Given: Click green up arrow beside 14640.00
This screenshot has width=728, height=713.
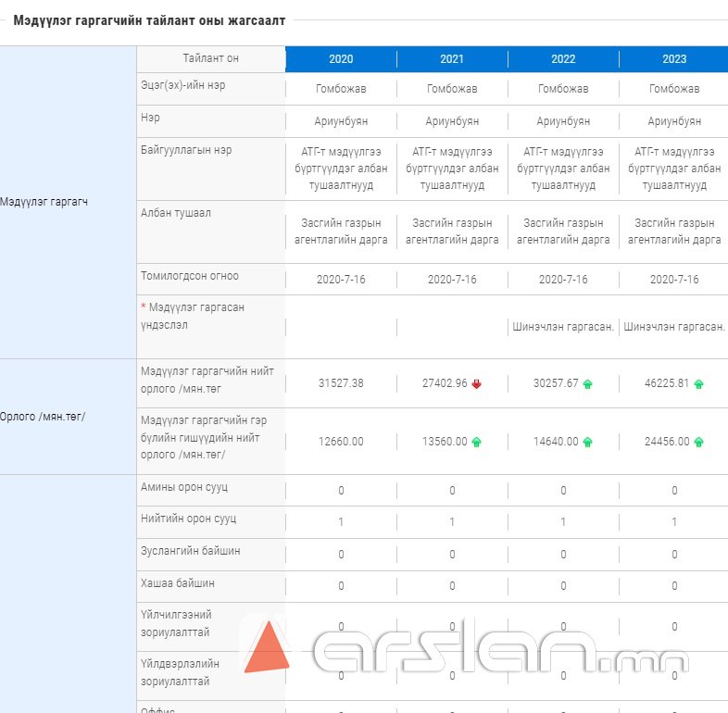Looking at the screenshot, I should (588, 443).
